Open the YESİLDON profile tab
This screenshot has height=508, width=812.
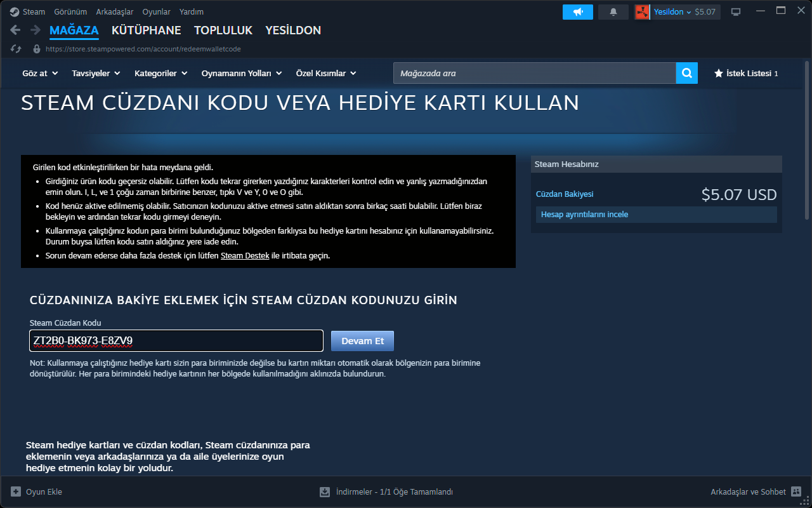tap(293, 30)
